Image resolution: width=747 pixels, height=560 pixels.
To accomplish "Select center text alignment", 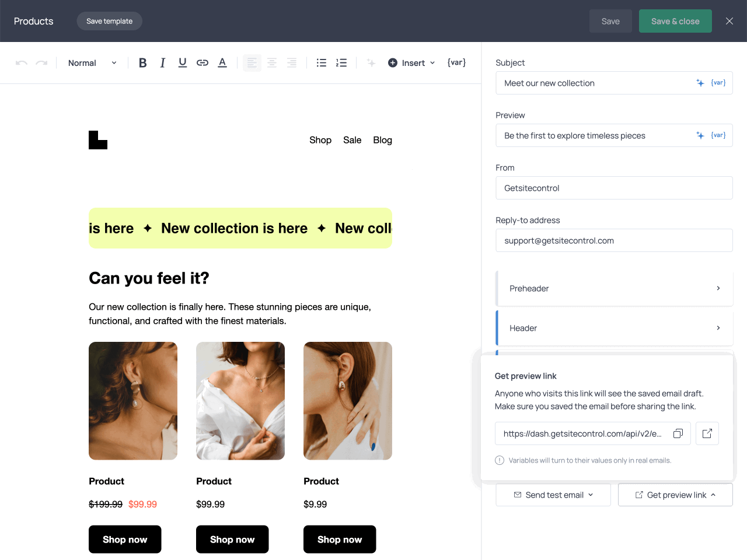I will [272, 62].
